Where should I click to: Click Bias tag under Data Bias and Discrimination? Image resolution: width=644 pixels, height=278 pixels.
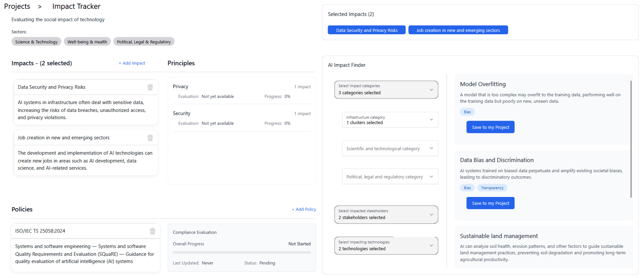coord(467,188)
